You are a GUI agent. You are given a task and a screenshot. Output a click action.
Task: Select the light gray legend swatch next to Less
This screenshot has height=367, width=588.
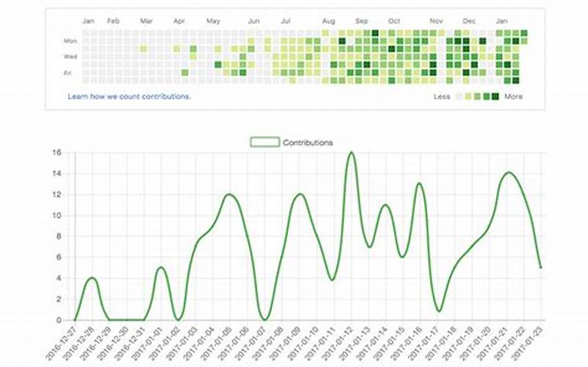[x=459, y=96]
